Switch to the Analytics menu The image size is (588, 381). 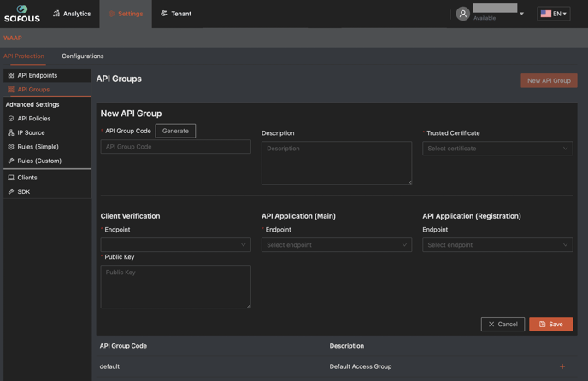pyautogui.click(x=72, y=14)
